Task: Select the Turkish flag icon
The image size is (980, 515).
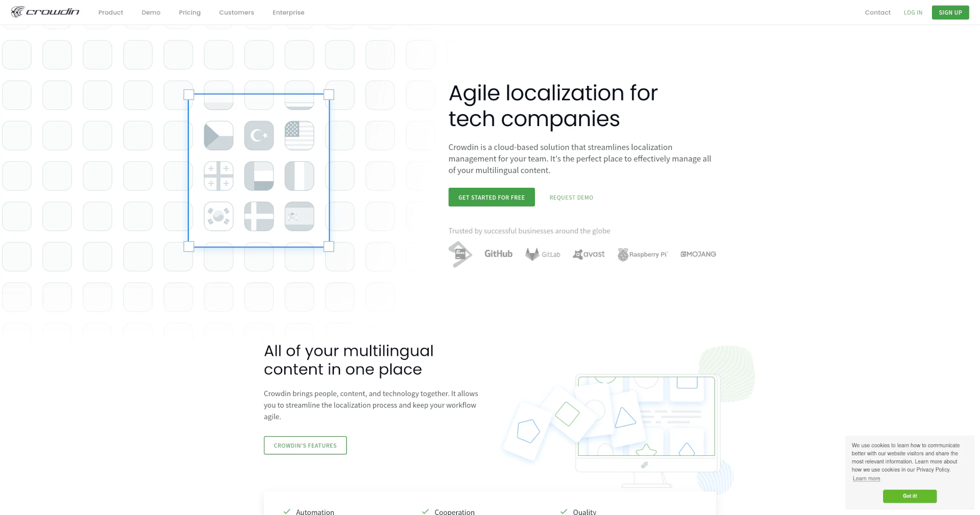Action: point(259,136)
